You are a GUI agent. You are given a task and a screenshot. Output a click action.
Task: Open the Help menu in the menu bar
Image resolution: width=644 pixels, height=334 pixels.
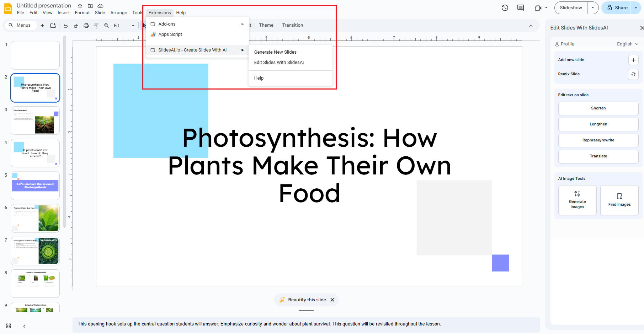pyautogui.click(x=181, y=13)
